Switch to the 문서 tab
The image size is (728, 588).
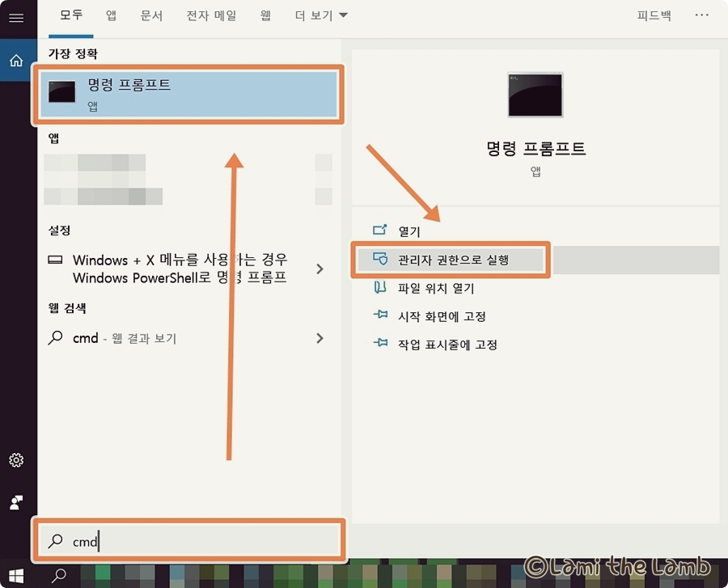(151, 15)
